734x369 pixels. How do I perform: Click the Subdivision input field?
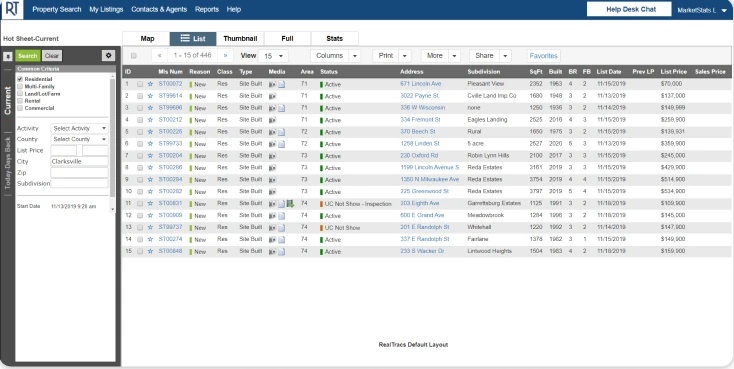coord(79,183)
